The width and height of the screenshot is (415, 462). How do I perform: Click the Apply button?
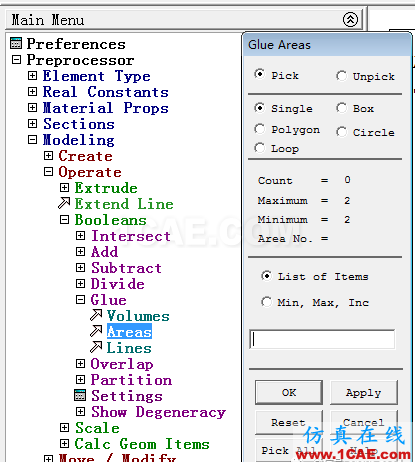coord(364,392)
